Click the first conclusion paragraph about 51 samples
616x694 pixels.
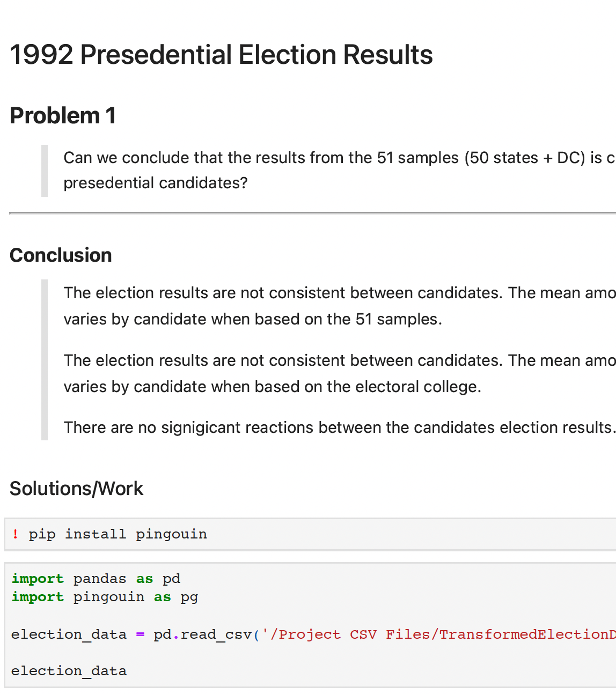338,306
